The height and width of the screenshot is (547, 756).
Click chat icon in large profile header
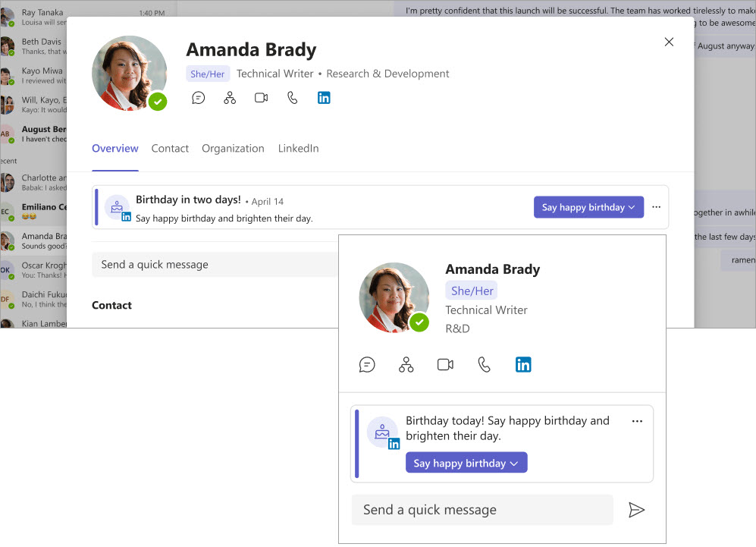[199, 98]
